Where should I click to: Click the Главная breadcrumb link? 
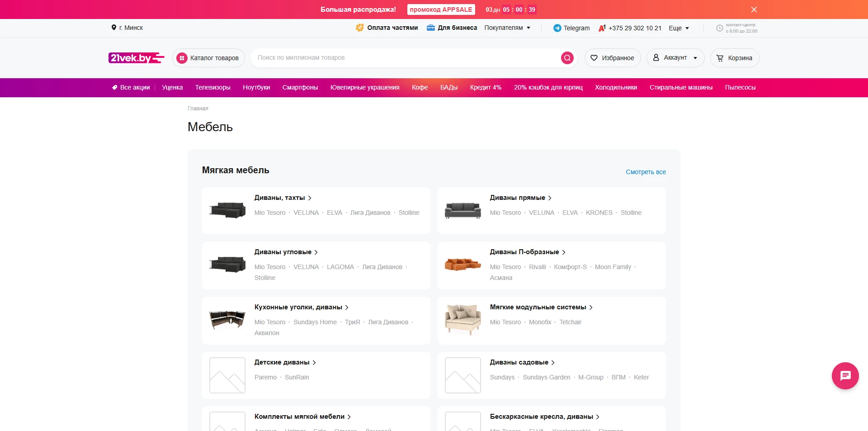pyautogui.click(x=198, y=109)
